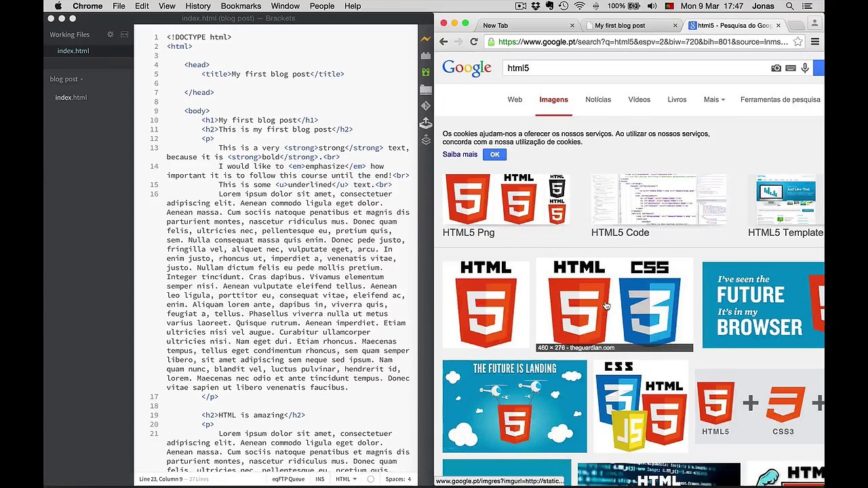Open Spotlight search in macOS menu bar
Image resolution: width=868 pixels, height=488 pixels.
pyautogui.click(x=790, y=6)
